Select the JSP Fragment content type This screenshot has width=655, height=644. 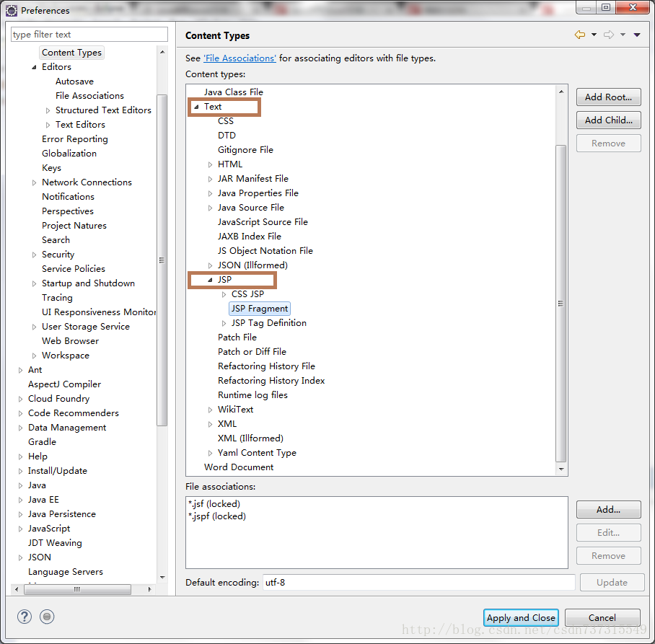tap(260, 309)
